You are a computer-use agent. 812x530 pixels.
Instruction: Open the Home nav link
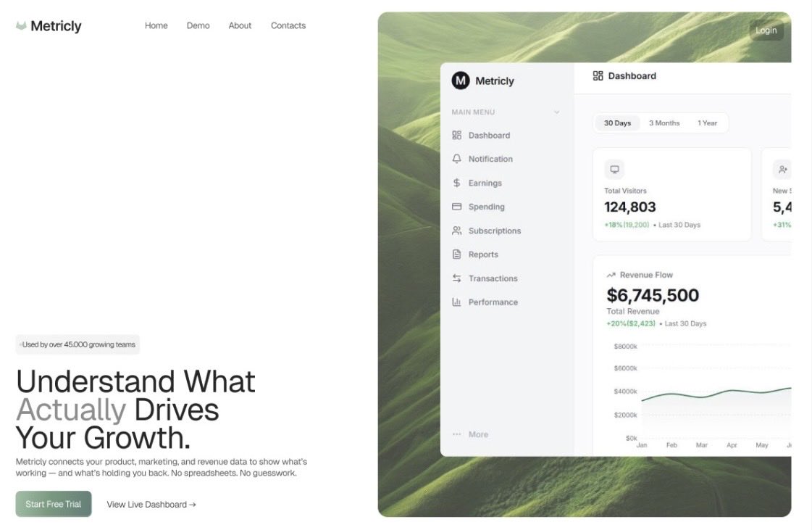(156, 25)
